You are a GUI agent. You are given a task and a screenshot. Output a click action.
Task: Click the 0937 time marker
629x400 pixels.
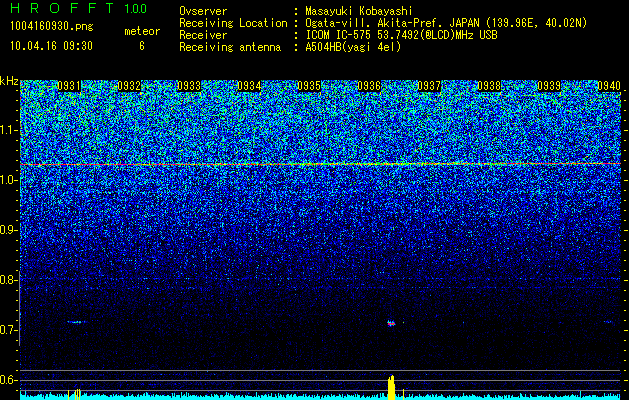[x=429, y=86]
